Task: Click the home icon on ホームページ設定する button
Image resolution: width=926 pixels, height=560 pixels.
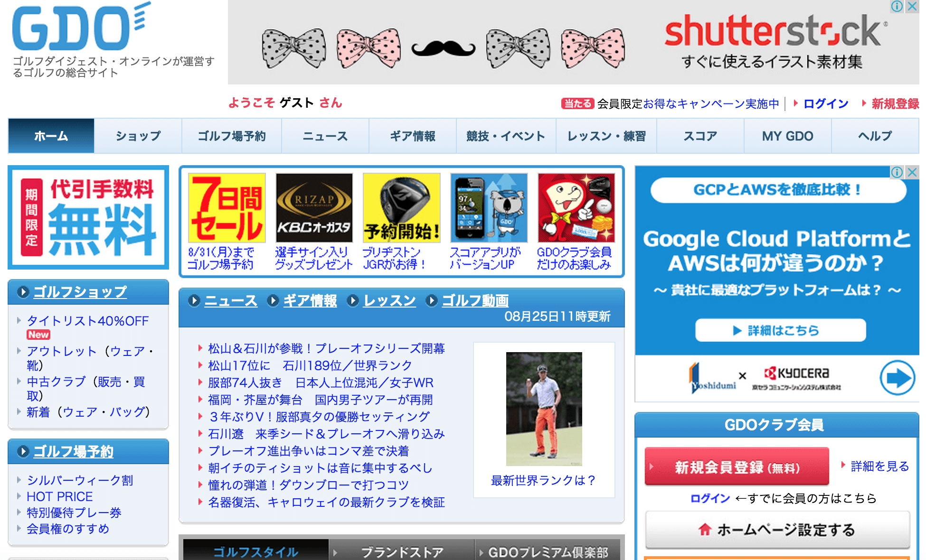Action: click(705, 530)
